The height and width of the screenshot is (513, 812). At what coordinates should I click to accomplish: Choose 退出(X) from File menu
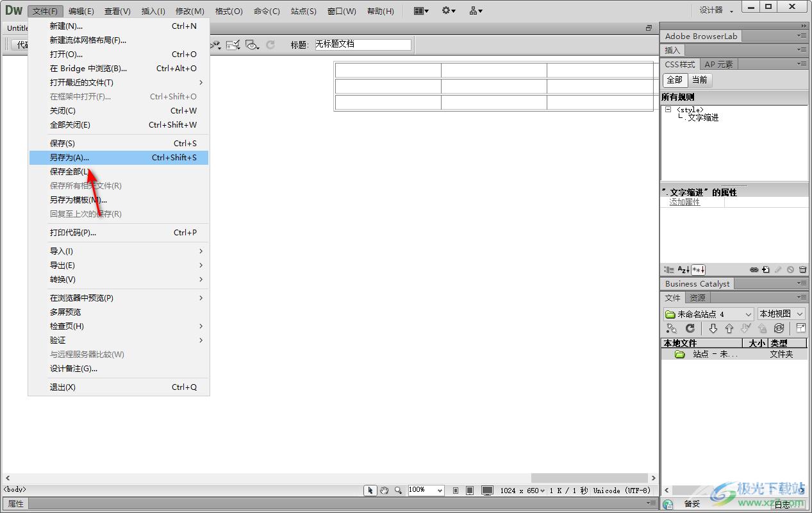pyautogui.click(x=119, y=387)
